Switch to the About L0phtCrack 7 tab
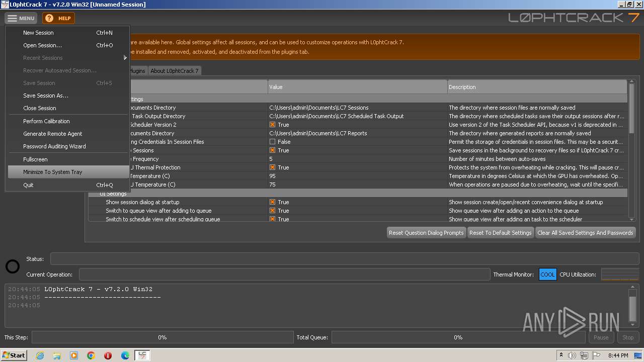 click(175, 71)
